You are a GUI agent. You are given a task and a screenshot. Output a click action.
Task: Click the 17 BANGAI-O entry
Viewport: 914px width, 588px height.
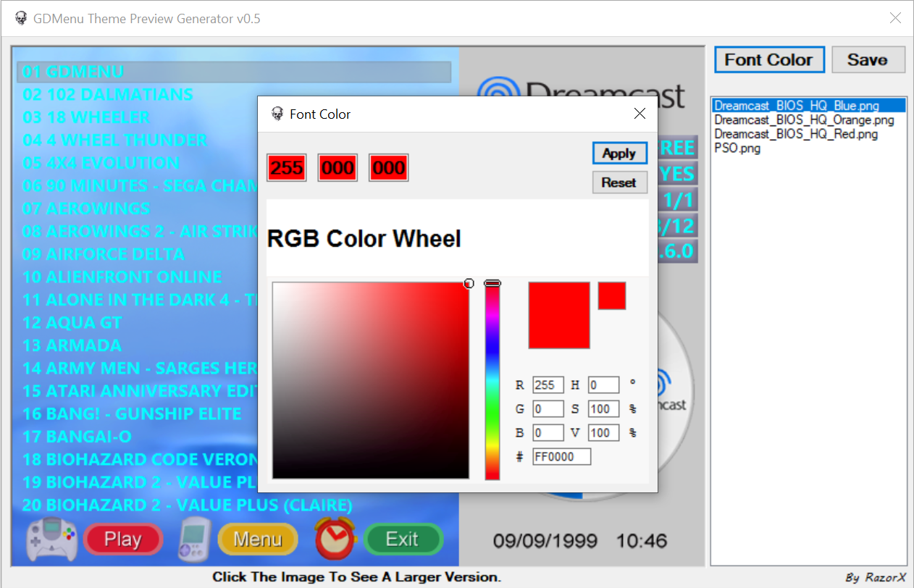pos(77,437)
